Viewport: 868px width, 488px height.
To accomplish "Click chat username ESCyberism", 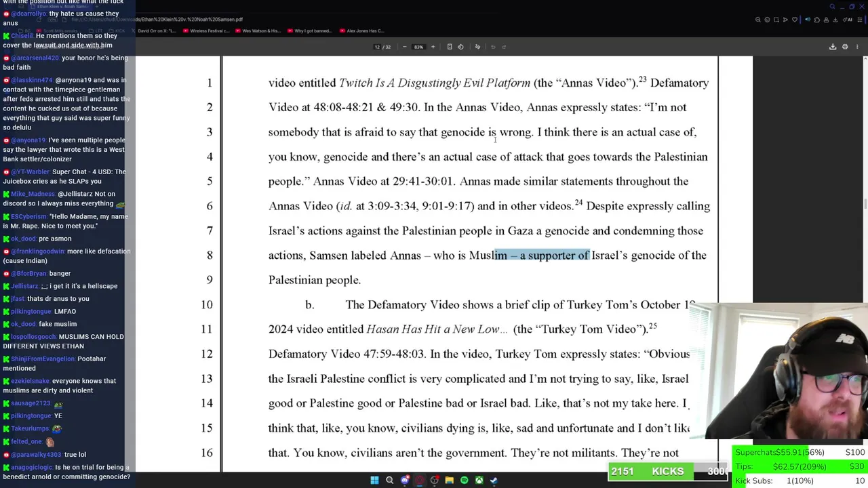I will [28, 216].
